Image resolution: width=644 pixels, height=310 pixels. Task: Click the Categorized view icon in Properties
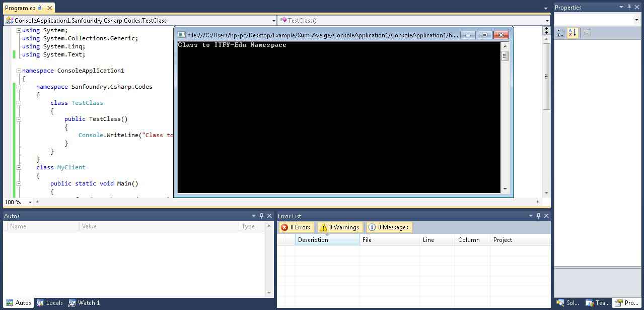coord(560,33)
